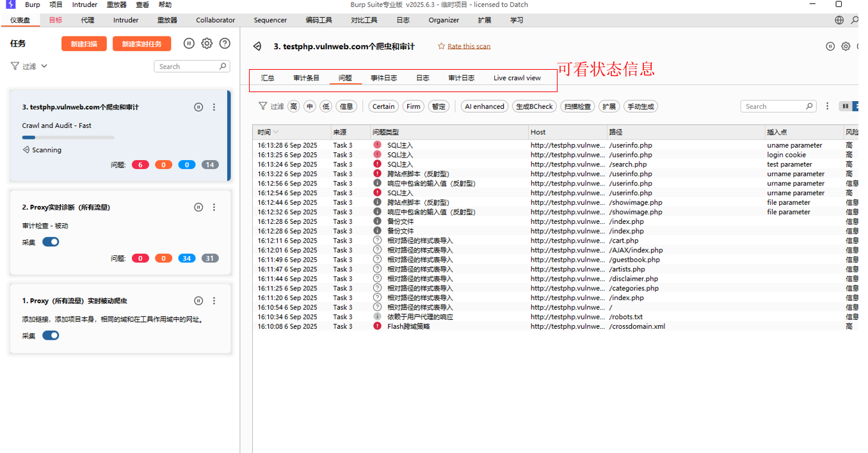This screenshot has width=868, height=453.
Task: Pause task 3 testphp.vulnweb.com crawl and audit
Action: (x=198, y=107)
